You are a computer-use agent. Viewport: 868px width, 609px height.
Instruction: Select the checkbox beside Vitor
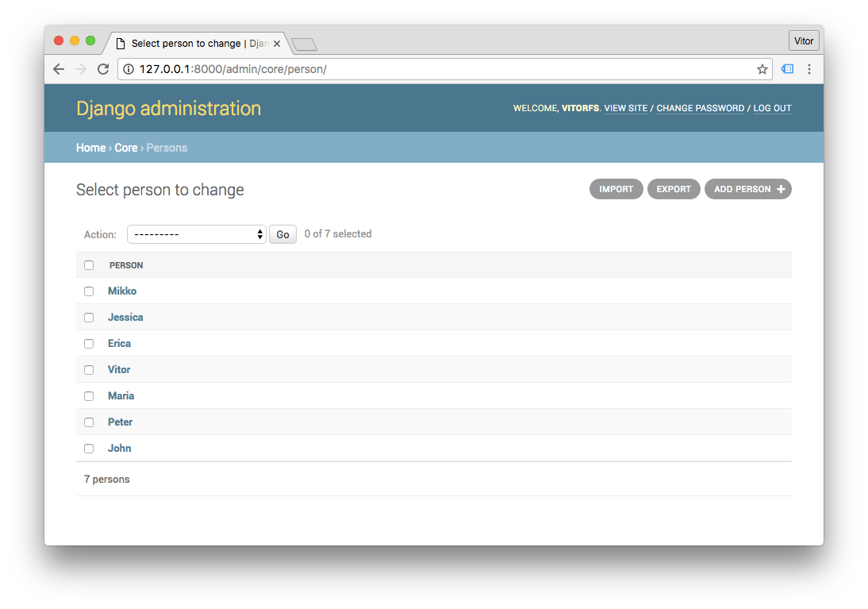[x=88, y=369]
